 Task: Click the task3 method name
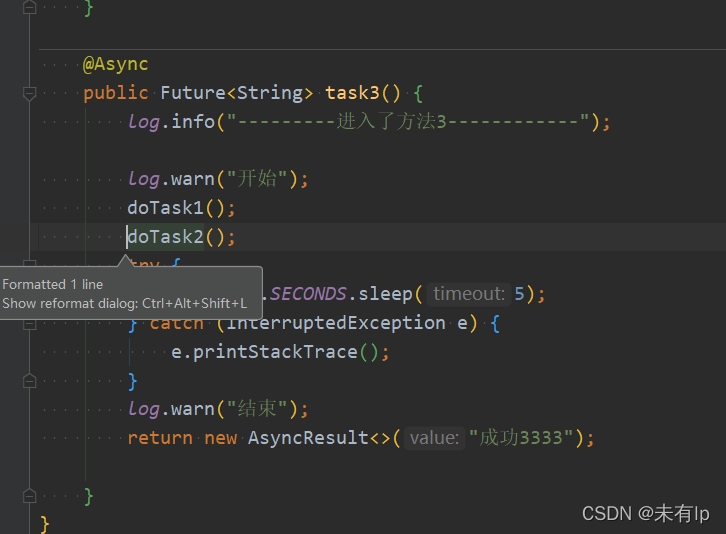coord(352,93)
